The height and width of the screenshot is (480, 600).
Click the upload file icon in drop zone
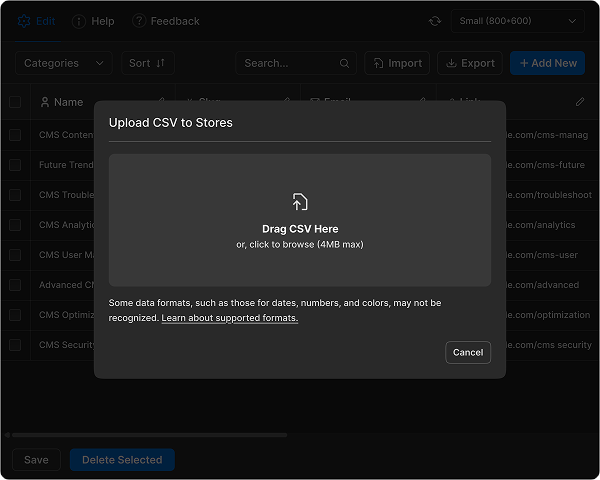click(x=300, y=202)
